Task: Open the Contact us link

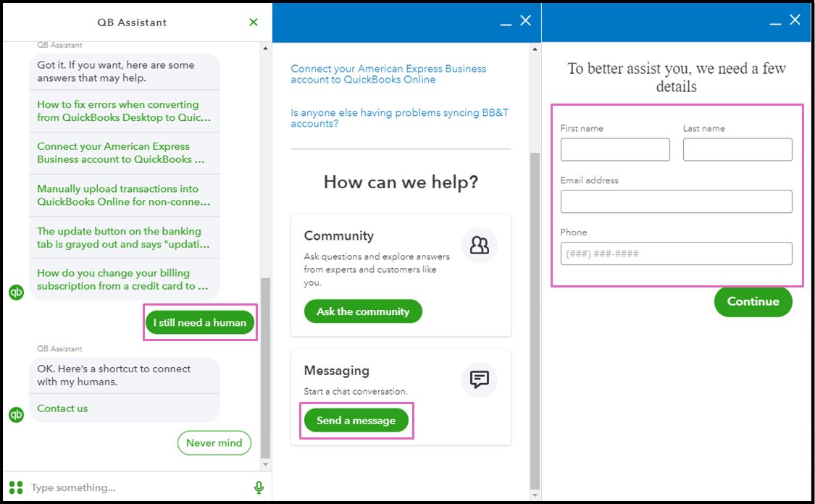Action: (x=62, y=408)
